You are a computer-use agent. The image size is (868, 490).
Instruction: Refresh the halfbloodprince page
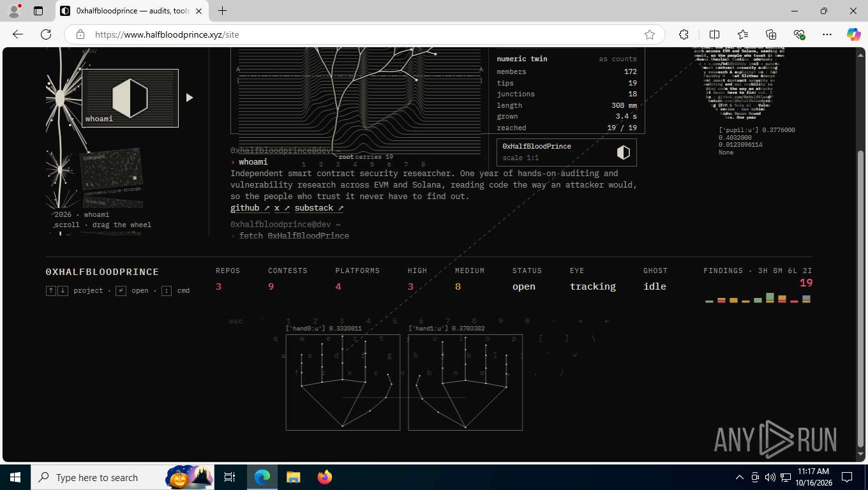point(46,34)
